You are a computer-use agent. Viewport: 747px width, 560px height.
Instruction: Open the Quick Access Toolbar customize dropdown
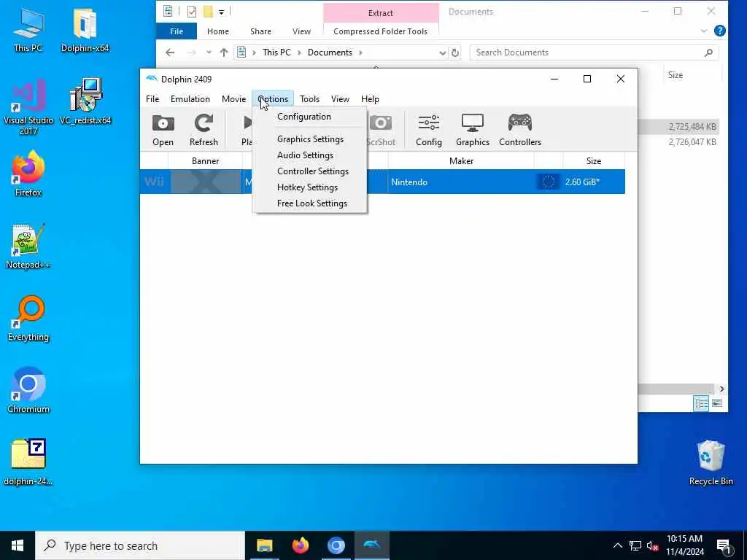pos(222,12)
